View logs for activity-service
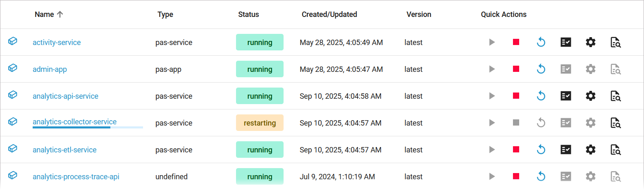Screen dimensions: 644x190 616,42
